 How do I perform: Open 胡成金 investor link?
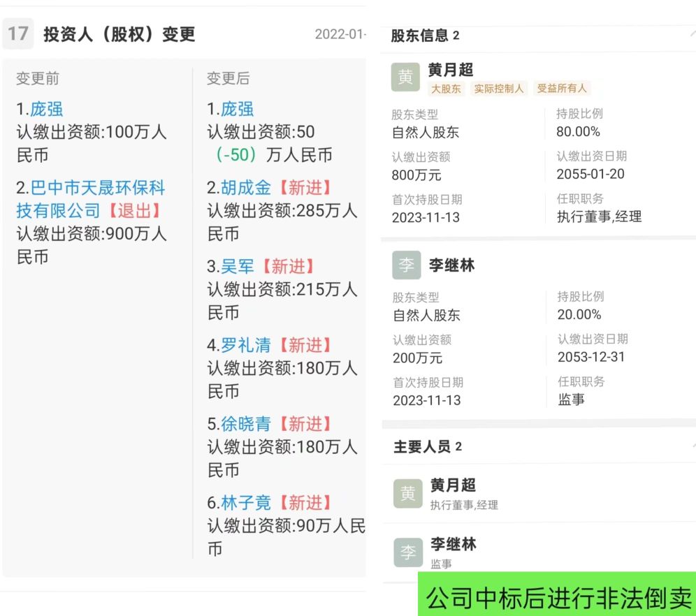(x=246, y=187)
